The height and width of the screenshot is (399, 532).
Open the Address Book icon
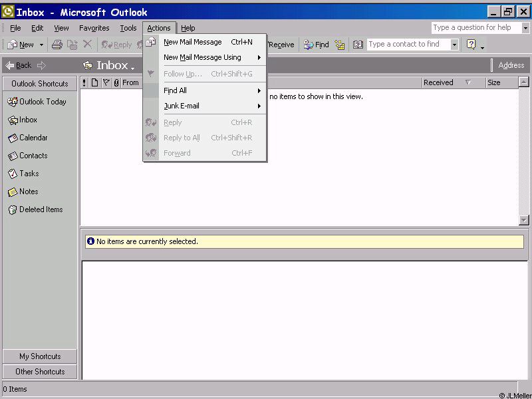(358, 45)
